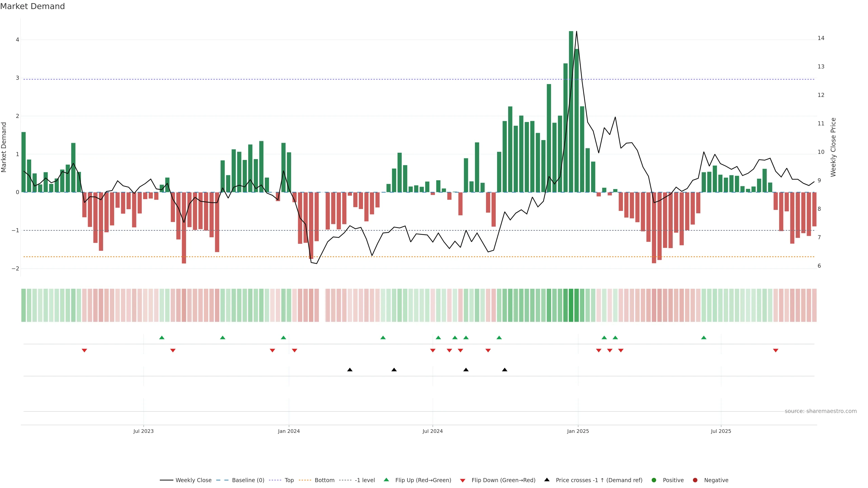This screenshot has width=868, height=488.
Task: Click Flip Up green triangle legend icon
Action: click(x=387, y=480)
